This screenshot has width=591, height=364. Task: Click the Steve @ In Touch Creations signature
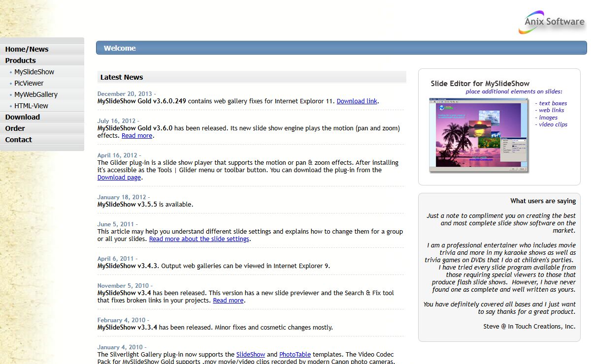point(529,326)
